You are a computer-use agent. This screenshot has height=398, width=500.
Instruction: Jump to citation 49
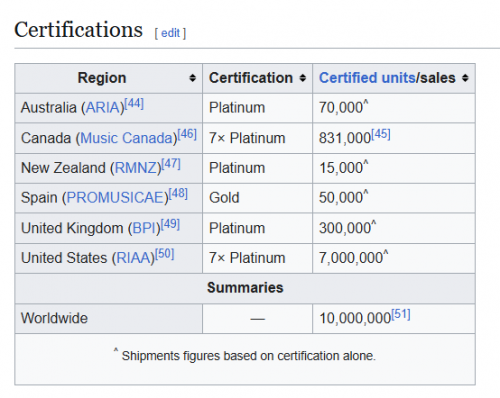(170, 224)
